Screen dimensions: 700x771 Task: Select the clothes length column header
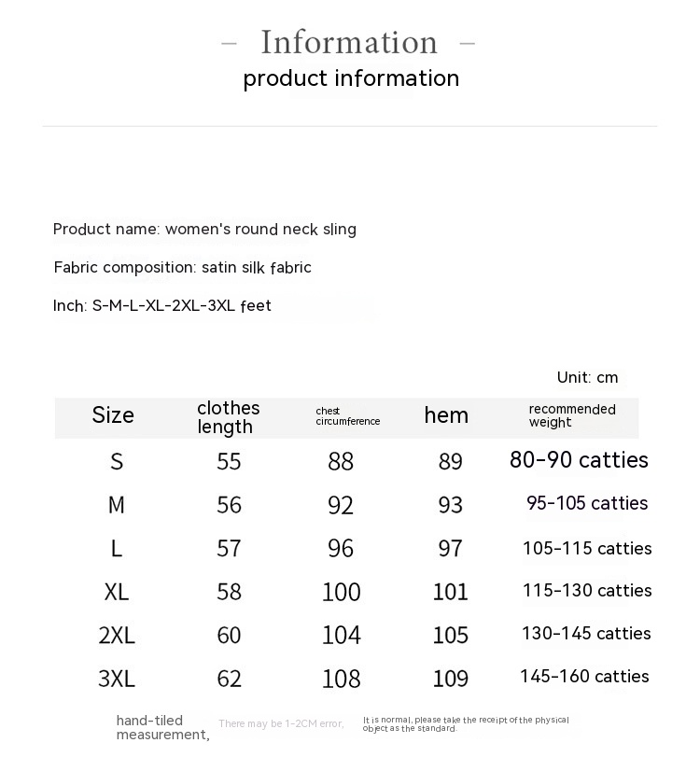click(x=228, y=417)
